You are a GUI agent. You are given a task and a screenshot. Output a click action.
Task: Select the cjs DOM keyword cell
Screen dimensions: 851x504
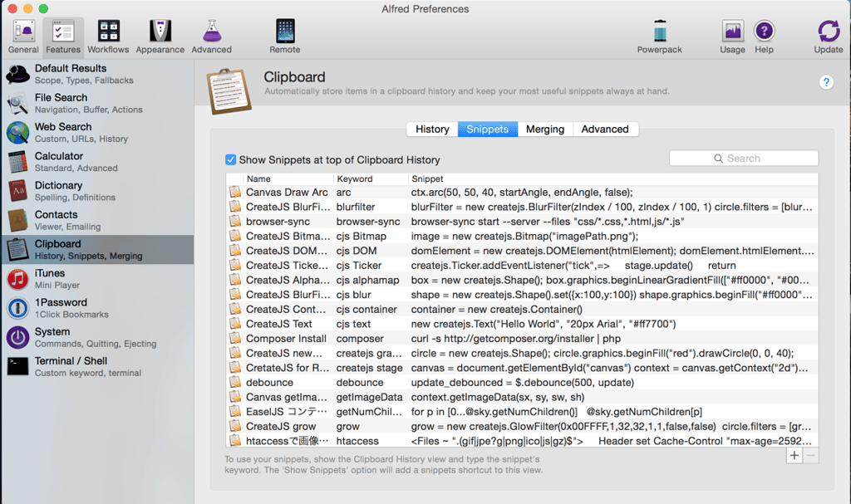pyautogui.click(x=356, y=251)
